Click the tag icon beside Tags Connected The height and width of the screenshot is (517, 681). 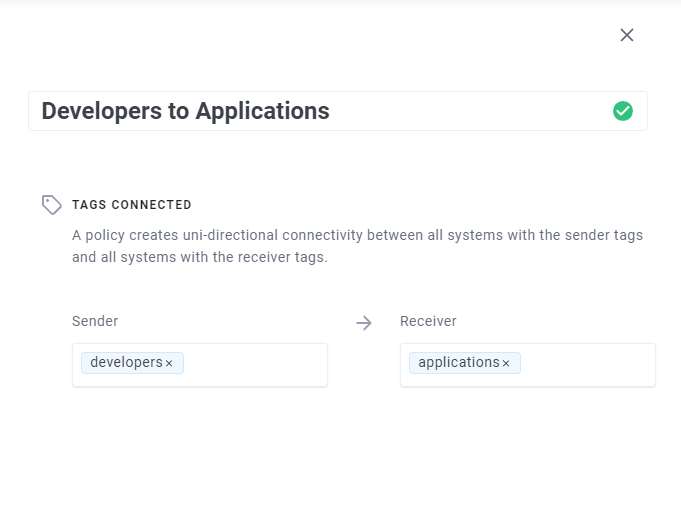(52, 205)
